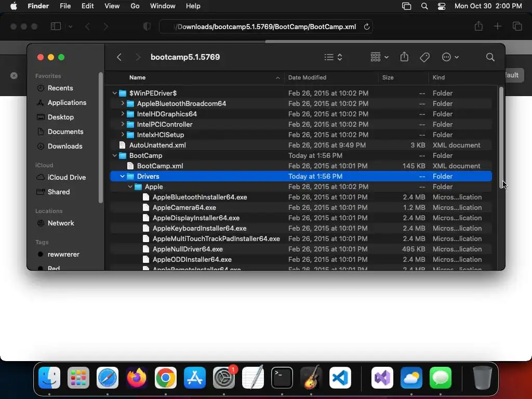Image resolution: width=532 pixels, height=399 pixels.
Task: Share selected item from Finder toolbar
Action: pyautogui.click(x=404, y=57)
